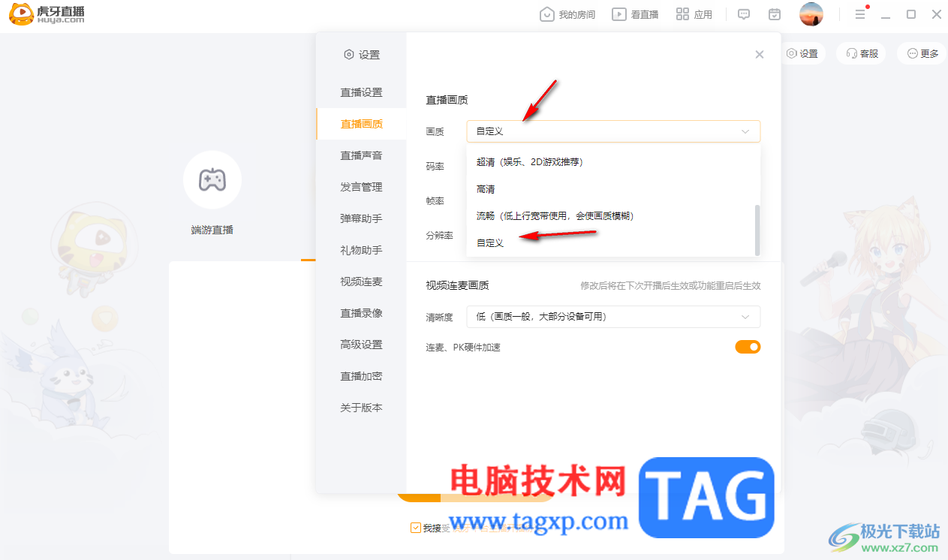Open the Apps (应用) grid

click(694, 14)
